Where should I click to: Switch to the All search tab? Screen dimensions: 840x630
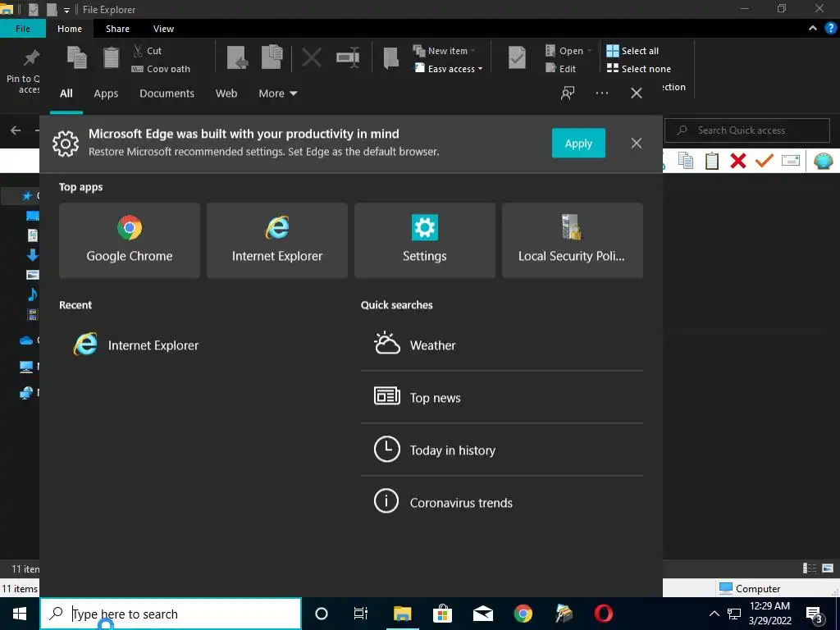[x=66, y=94]
